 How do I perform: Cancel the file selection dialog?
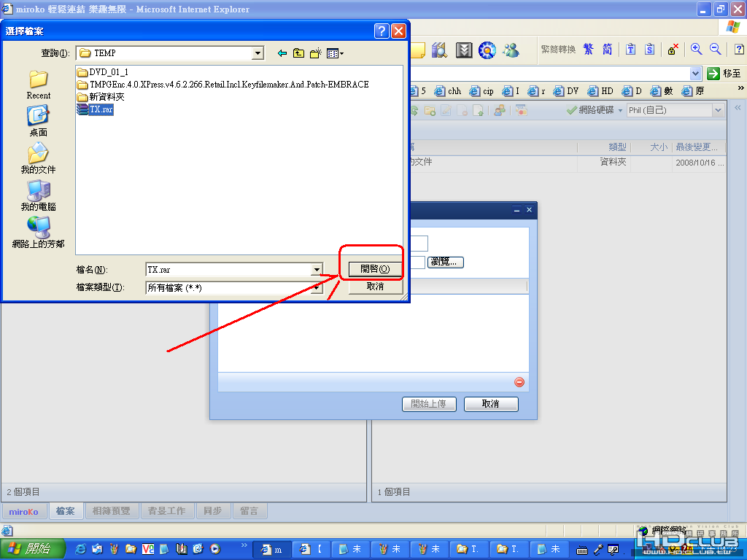point(376,287)
